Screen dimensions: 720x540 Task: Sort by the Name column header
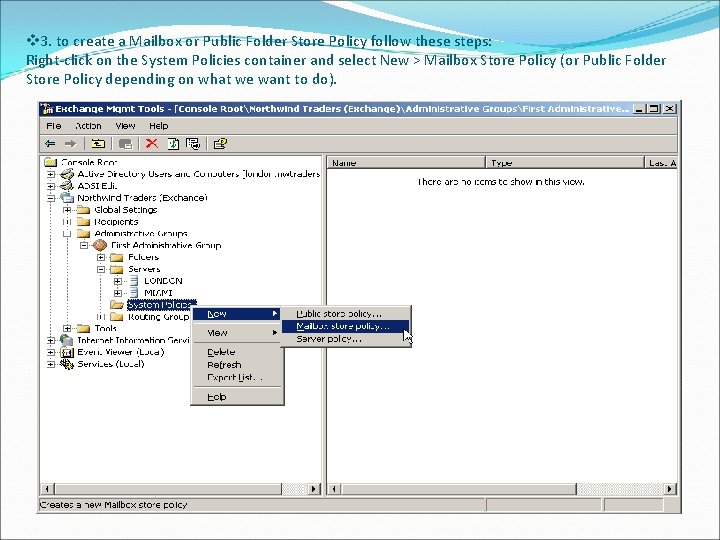(406, 163)
